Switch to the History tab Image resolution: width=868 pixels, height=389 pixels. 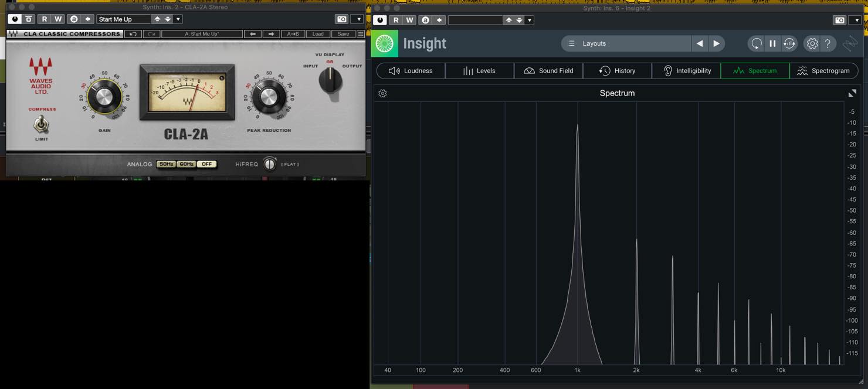click(x=617, y=71)
